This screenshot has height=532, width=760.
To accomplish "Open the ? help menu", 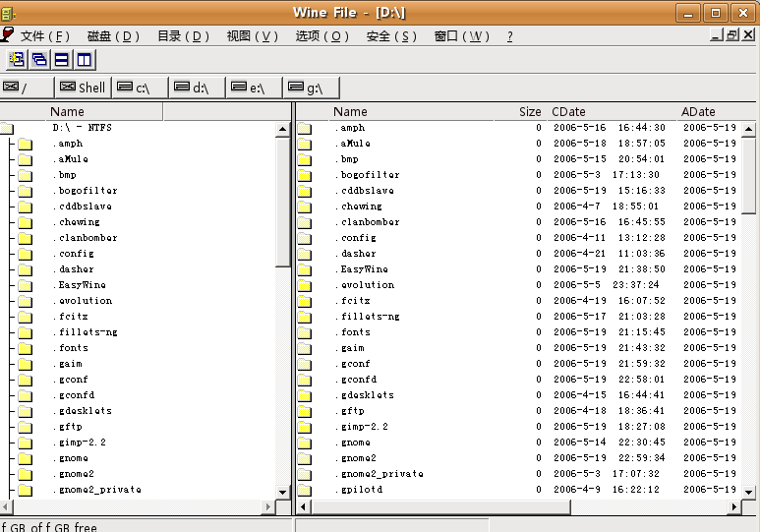I will click(x=510, y=36).
